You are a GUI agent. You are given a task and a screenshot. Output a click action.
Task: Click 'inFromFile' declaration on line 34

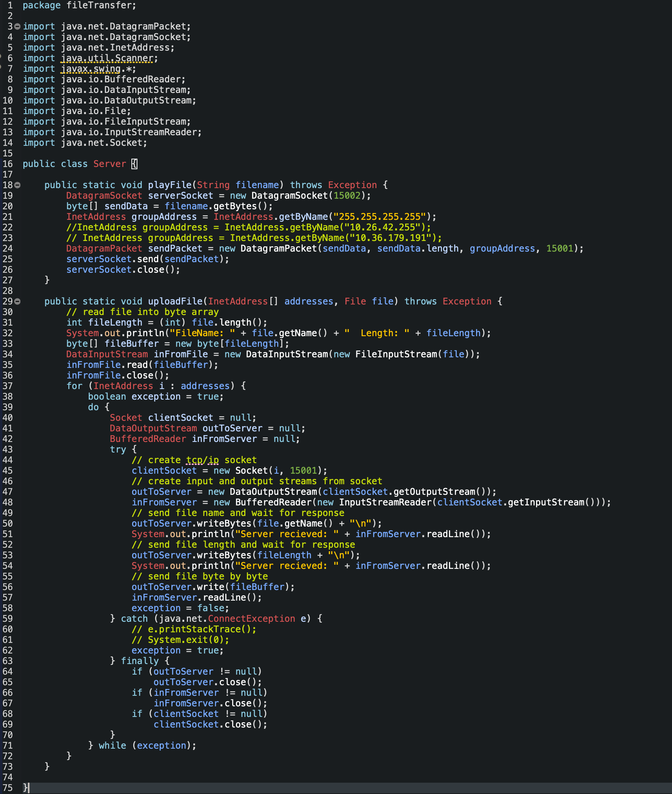[180, 354]
